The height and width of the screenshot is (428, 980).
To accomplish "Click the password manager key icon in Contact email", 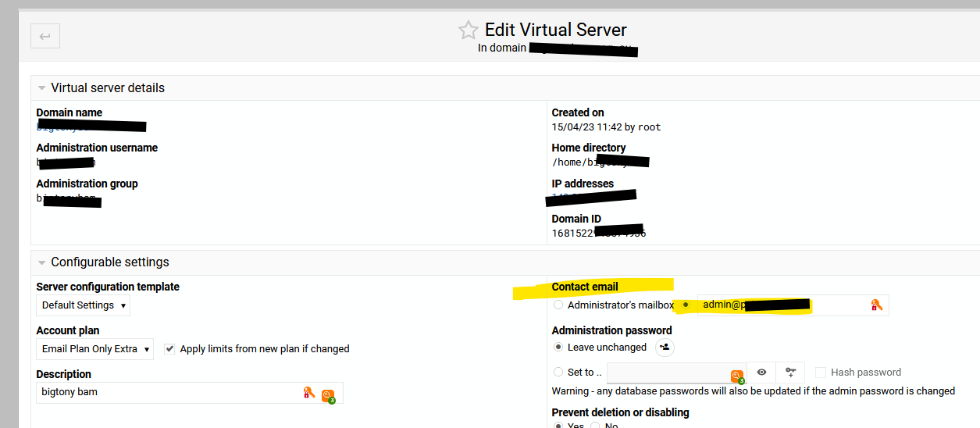I will point(876,305).
